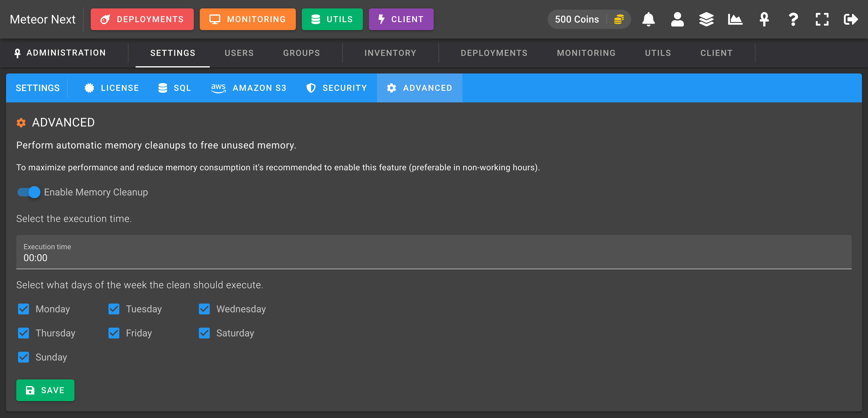Switch to the SQL settings tab
This screenshot has width=868, height=418.
175,88
